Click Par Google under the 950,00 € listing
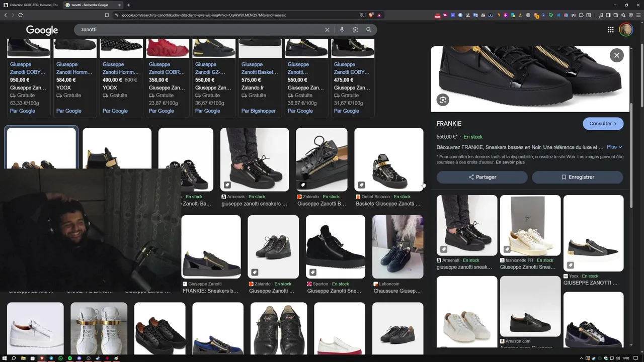 [x=23, y=111]
